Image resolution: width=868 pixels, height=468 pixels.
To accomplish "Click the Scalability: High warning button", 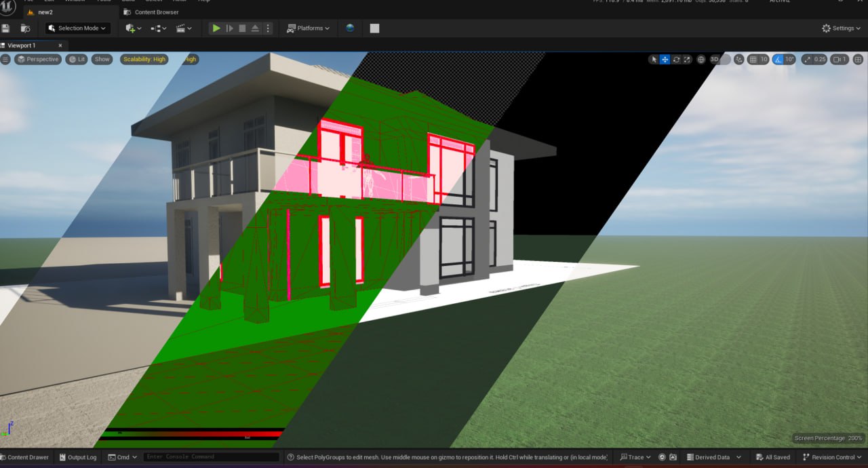I will (x=144, y=60).
